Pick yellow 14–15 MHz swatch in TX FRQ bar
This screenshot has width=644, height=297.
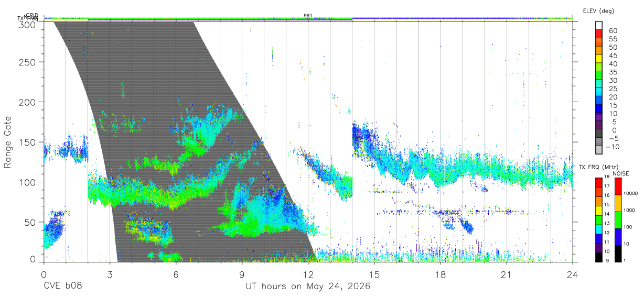[x=598, y=211]
